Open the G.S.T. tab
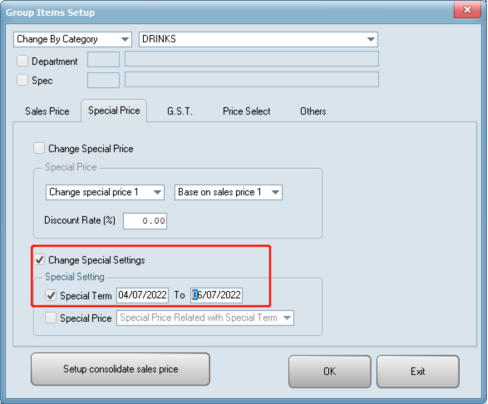 coord(180,111)
